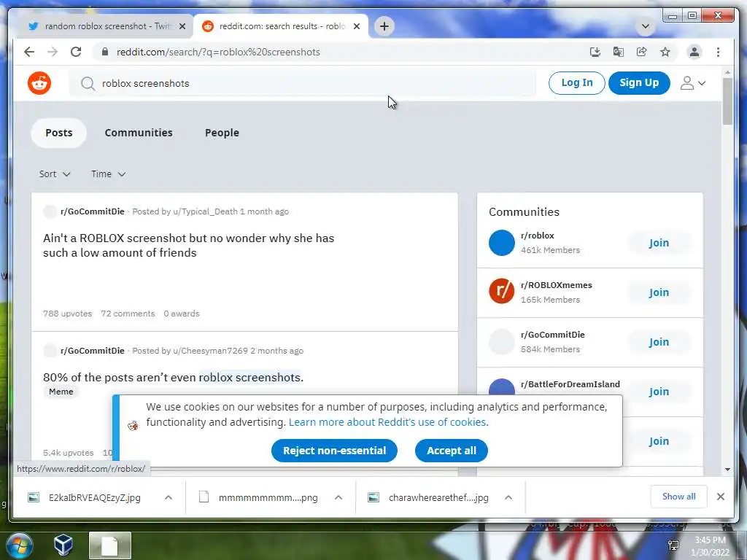Click the padlock site info icon

[105, 52]
